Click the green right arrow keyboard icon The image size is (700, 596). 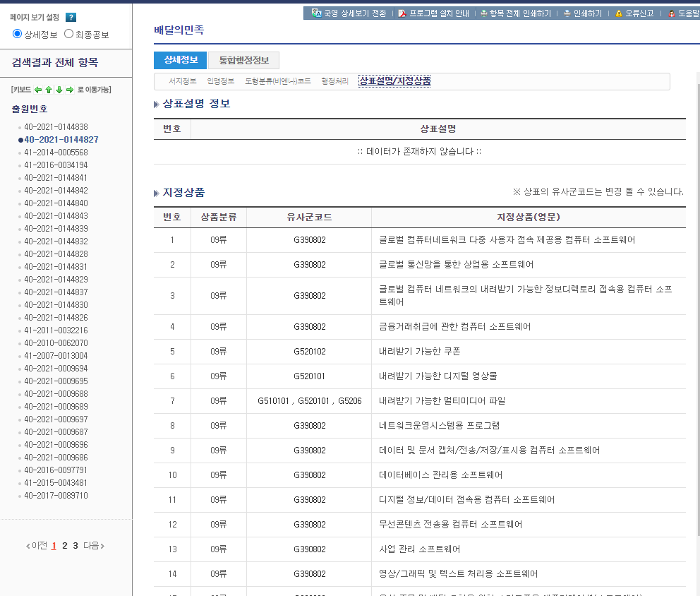click(70, 90)
